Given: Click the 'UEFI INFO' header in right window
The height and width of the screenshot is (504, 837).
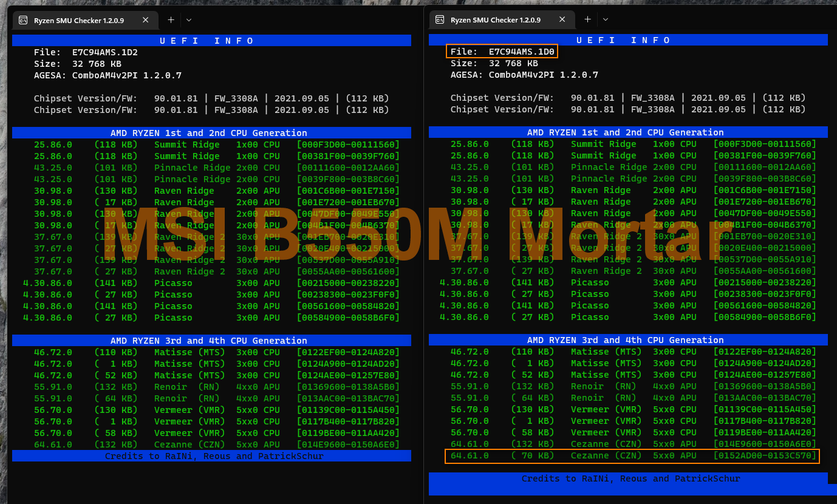Looking at the screenshot, I should (628, 40).
